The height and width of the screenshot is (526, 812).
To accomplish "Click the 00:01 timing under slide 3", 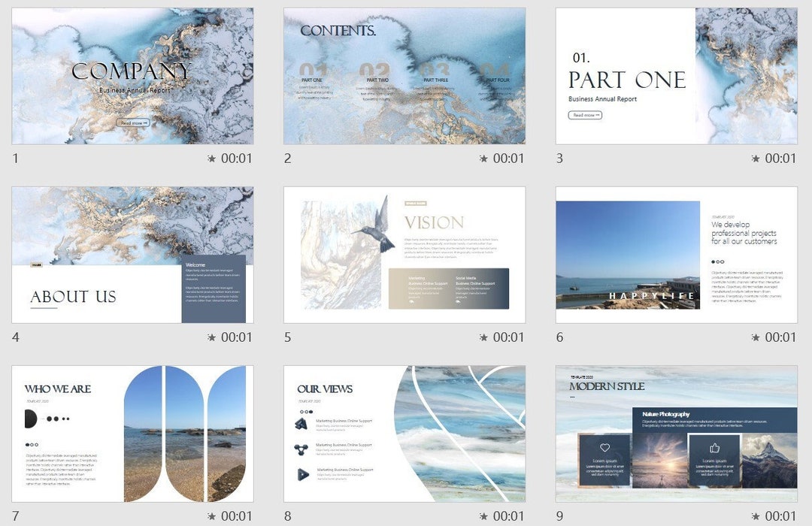I will 780,159.
